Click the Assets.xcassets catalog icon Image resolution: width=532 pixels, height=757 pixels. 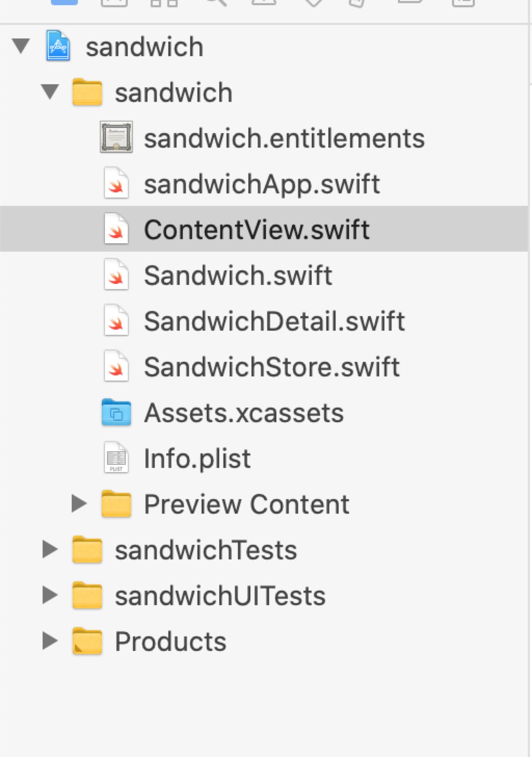click(116, 413)
